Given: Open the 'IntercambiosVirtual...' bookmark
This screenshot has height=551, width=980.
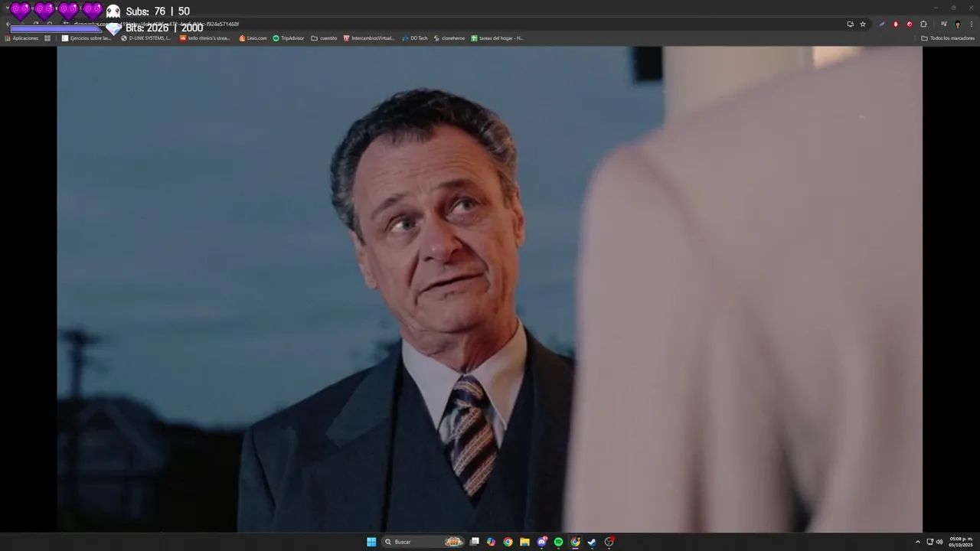Looking at the screenshot, I should (369, 38).
